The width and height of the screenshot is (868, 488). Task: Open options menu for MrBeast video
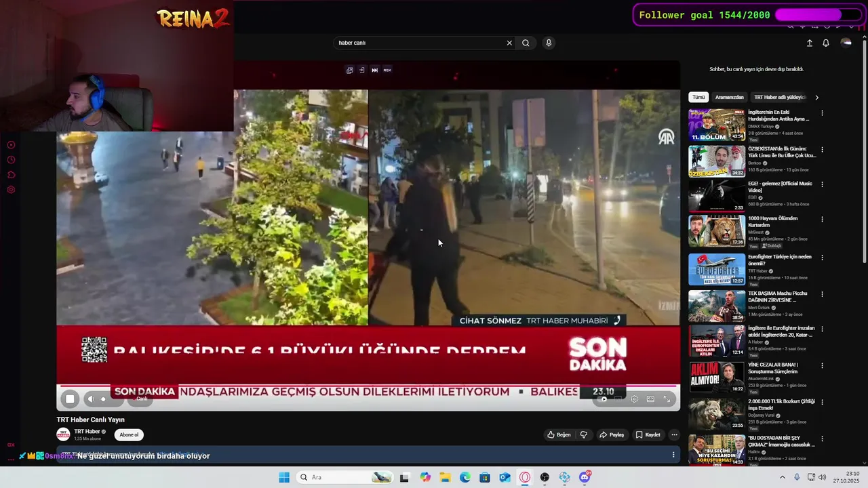point(822,220)
